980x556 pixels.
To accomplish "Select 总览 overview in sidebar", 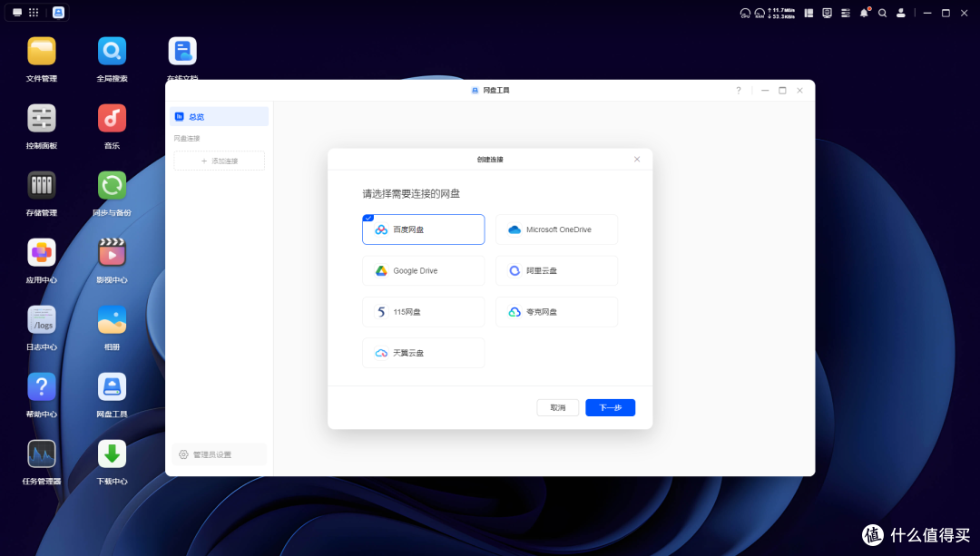I will click(x=219, y=116).
